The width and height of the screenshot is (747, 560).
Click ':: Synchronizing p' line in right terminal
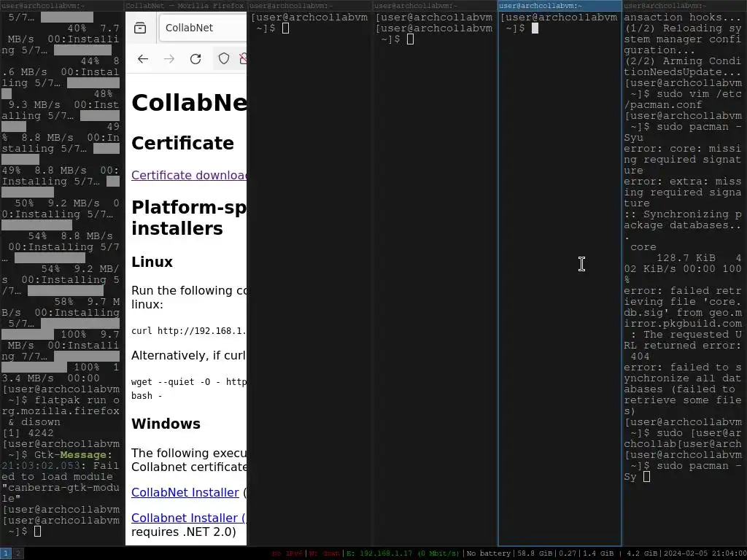click(x=683, y=214)
